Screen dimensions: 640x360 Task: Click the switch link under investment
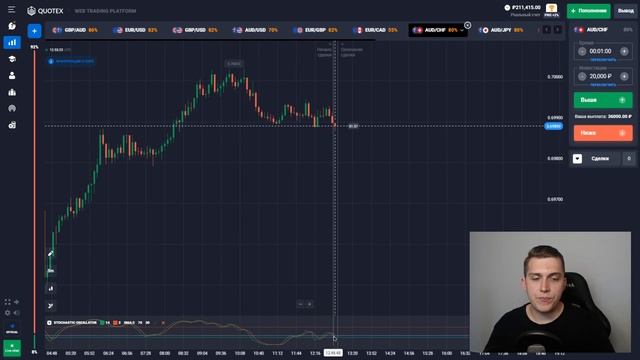[603, 85]
